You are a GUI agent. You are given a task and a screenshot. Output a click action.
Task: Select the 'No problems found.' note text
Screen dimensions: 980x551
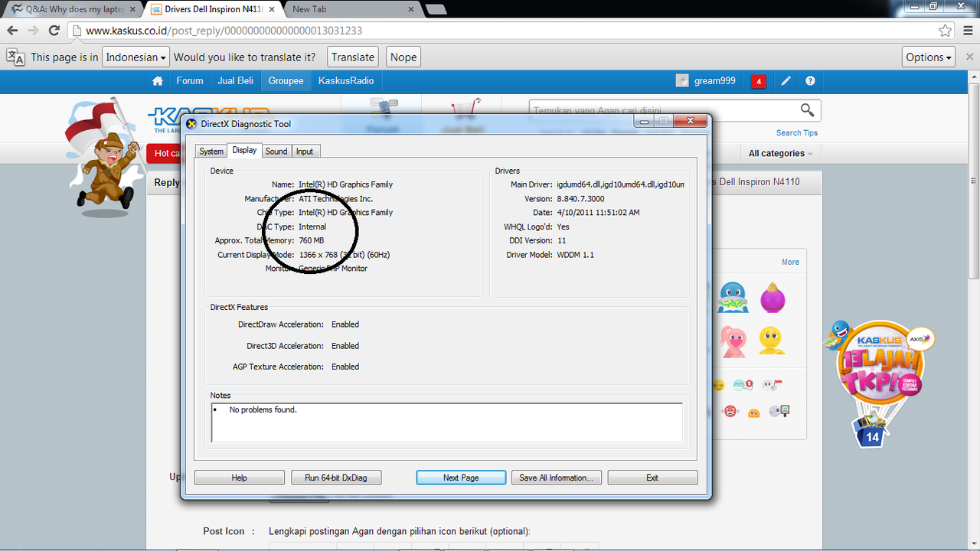coord(263,410)
